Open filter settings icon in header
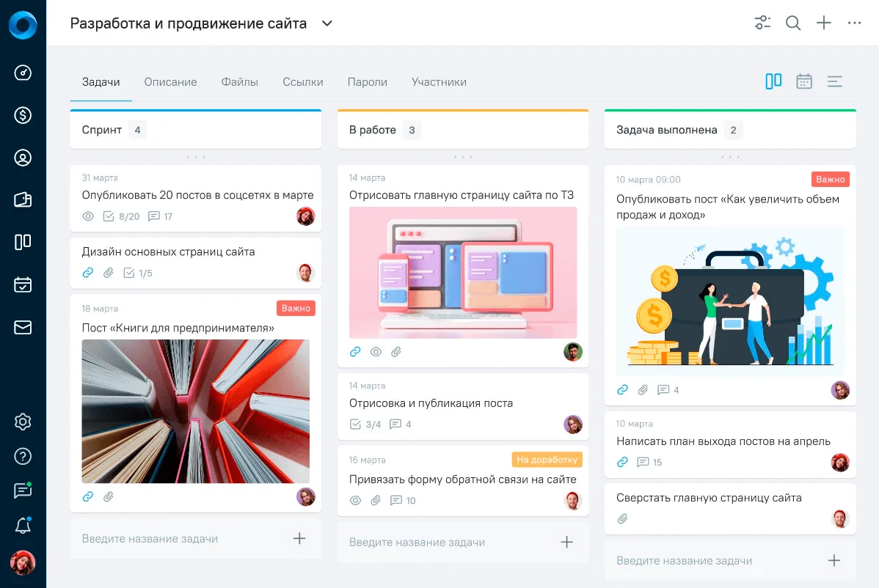Viewport: 879px width, 588px height. 762,23
